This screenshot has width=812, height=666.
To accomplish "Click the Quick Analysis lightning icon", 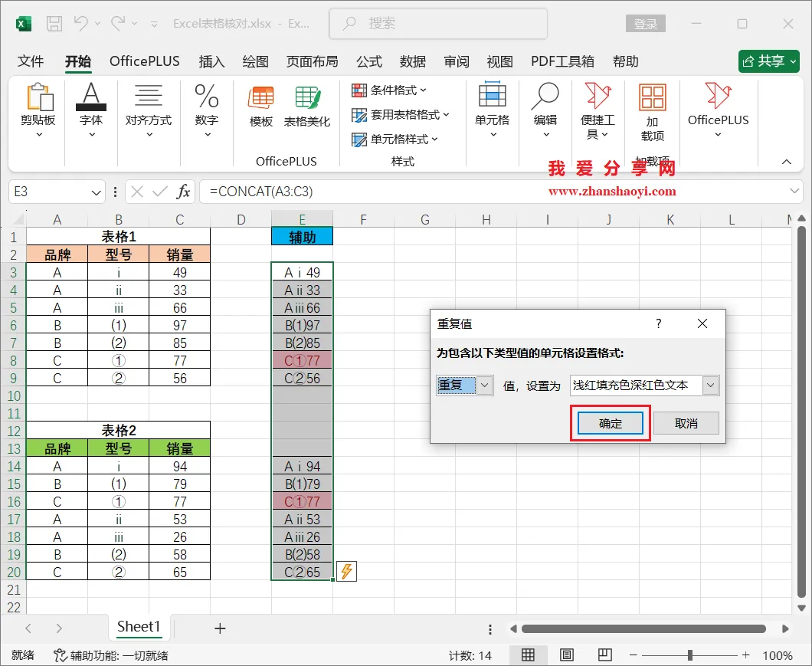I will point(346,571).
